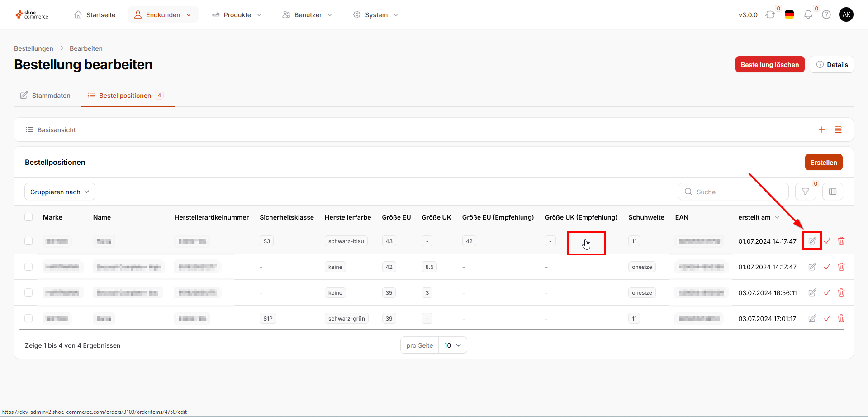The image size is (868, 417).
Task: Click the S3 safety class cell
Action: coord(267,241)
